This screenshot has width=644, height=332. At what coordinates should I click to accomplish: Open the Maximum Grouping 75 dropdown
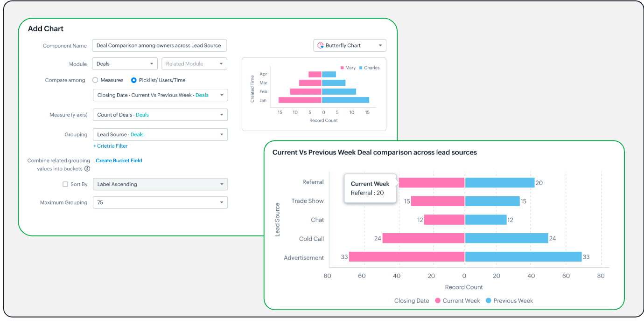[160, 202]
